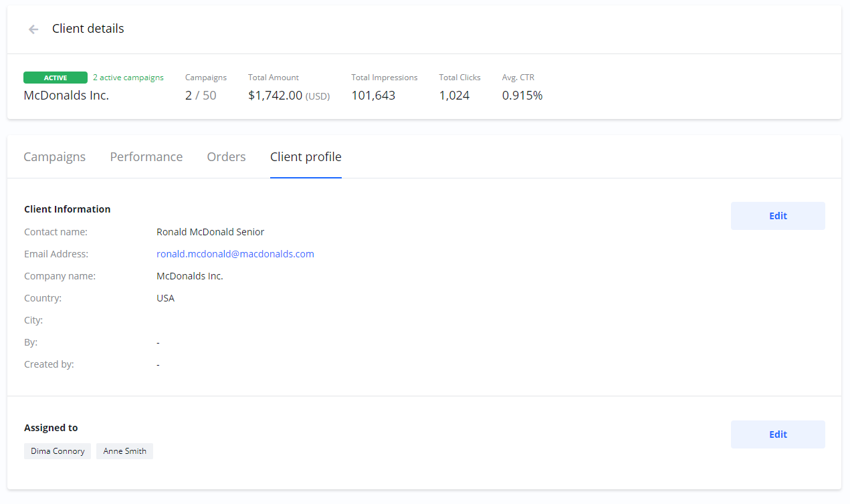The width and height of the screenshot is (850, 504).
Task: Click the Avg. CTR 0.915% value
Action: click(522, 96)
